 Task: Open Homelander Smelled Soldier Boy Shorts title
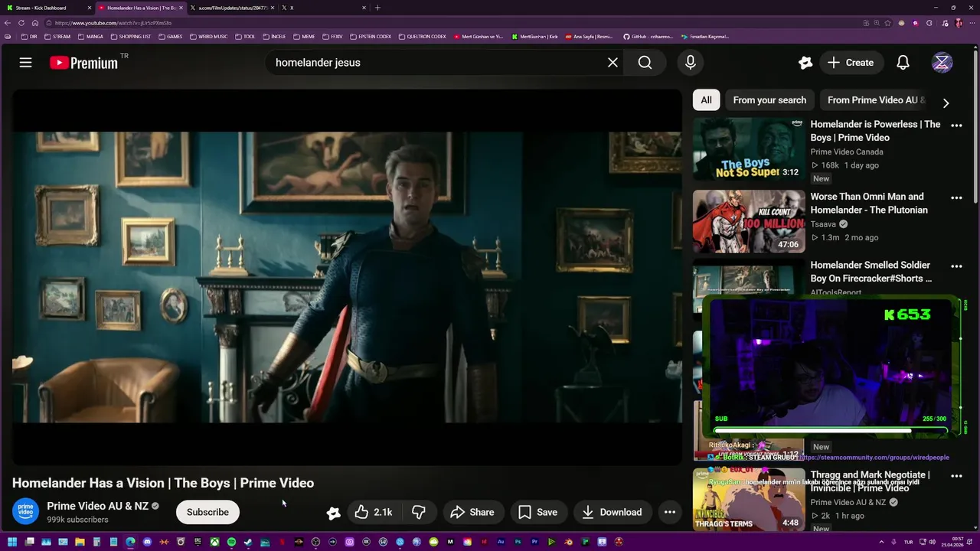(871, 272)
